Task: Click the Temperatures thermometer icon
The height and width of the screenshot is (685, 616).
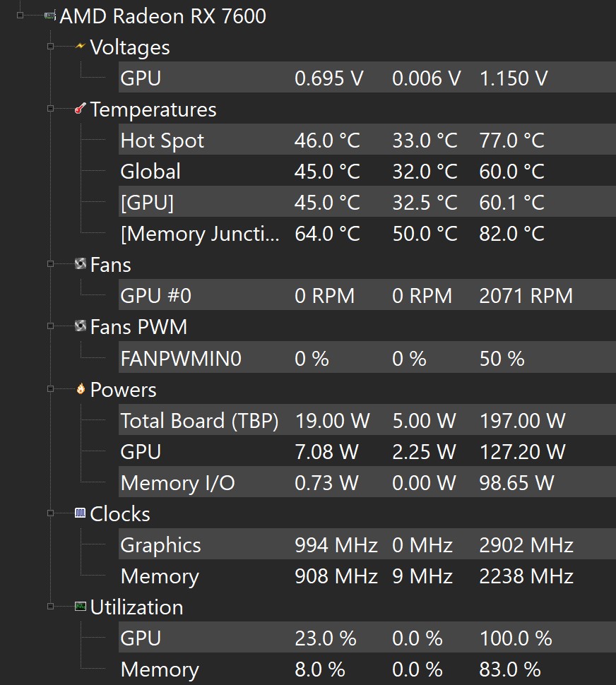Action: coord(80,109)
